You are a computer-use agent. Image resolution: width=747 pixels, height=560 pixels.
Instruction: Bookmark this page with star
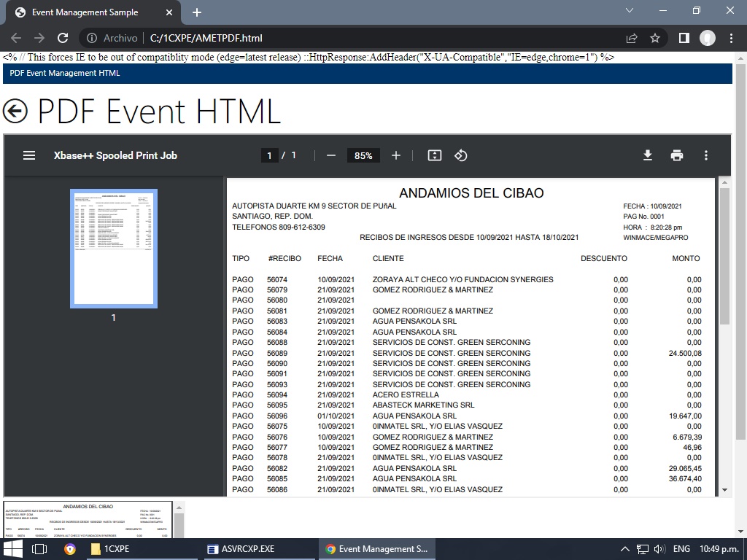pos(655,38)
